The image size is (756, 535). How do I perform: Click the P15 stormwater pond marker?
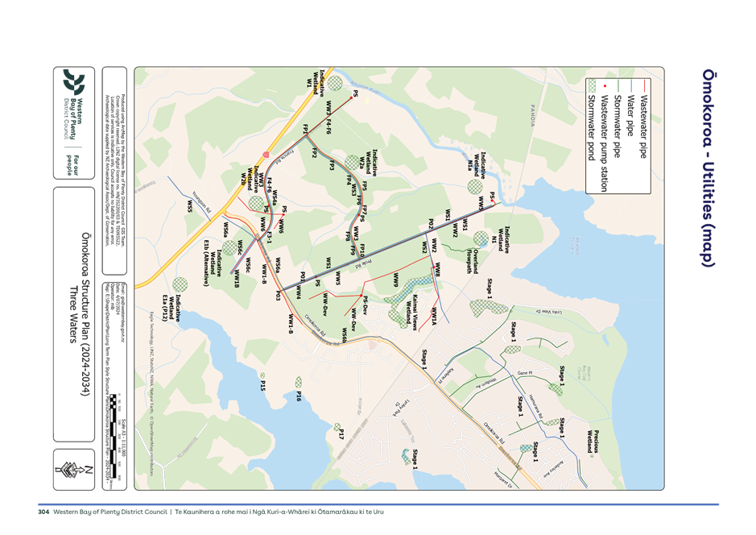tap(263, 375)
